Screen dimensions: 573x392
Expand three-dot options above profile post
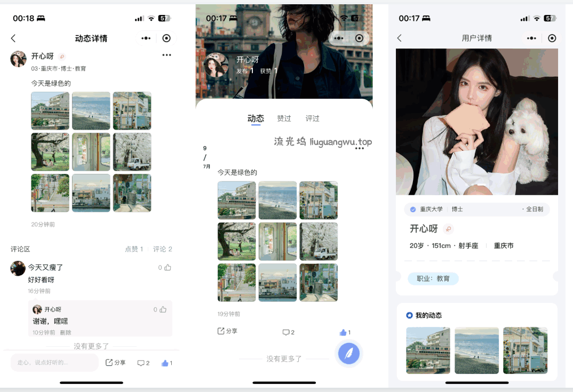pyautogui.click(x=359, y=148)
